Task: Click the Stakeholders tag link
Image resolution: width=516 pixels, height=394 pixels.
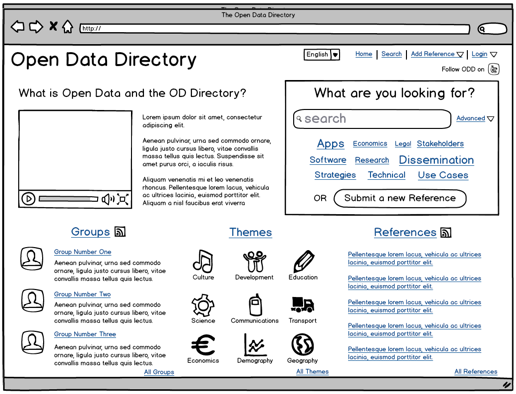Action: [440, 144]
